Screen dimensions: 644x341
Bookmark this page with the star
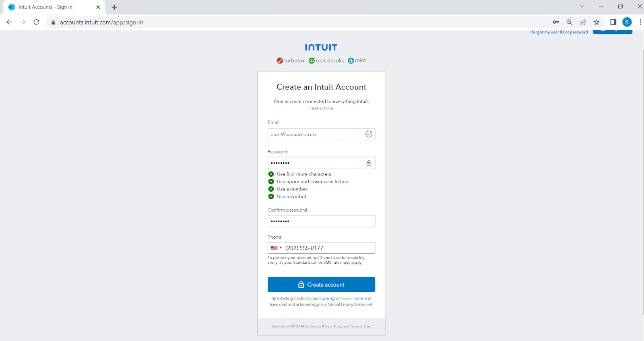coord(597,22)
